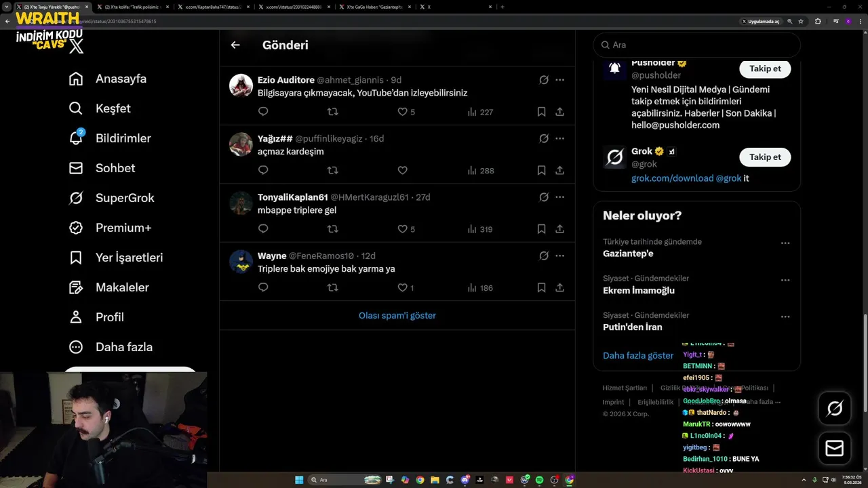This screenshot has width=868, height=488.
Task: Show Olası spam'i göster replies
Action: 397,316
